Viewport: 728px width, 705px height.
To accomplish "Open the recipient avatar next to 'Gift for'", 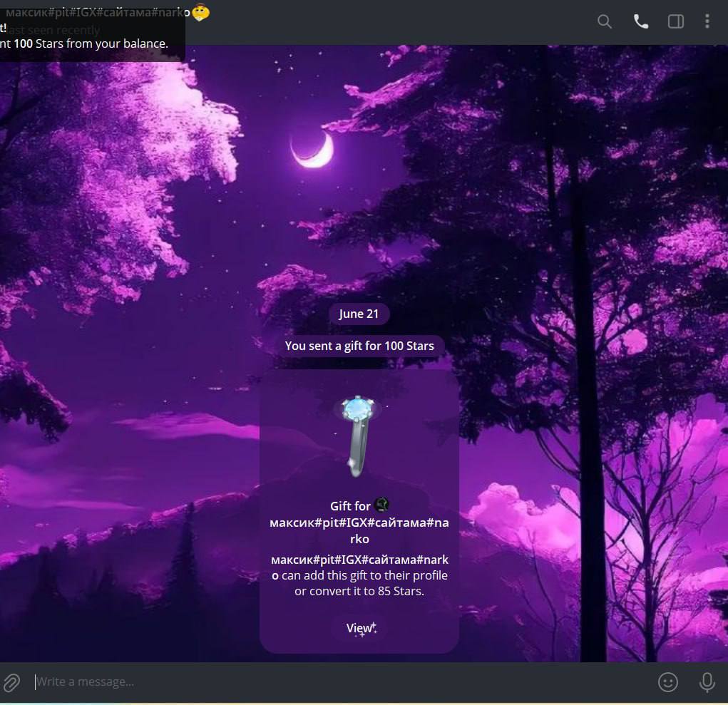I will pyautogui.click(x=381, y=504).
